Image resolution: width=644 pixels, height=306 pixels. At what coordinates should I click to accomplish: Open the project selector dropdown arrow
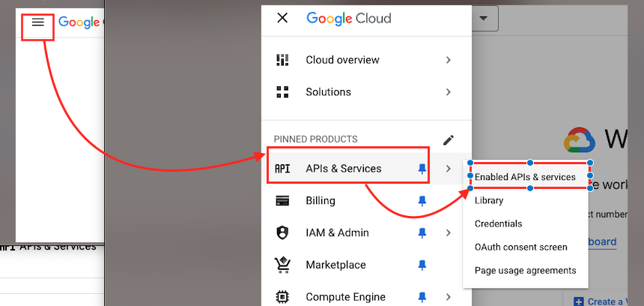[x=484, y=19]
